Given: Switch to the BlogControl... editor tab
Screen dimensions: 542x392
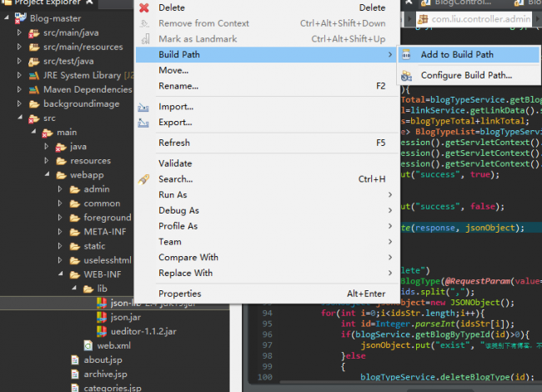Looking at the screenshot, I should (x=456, y=3).
